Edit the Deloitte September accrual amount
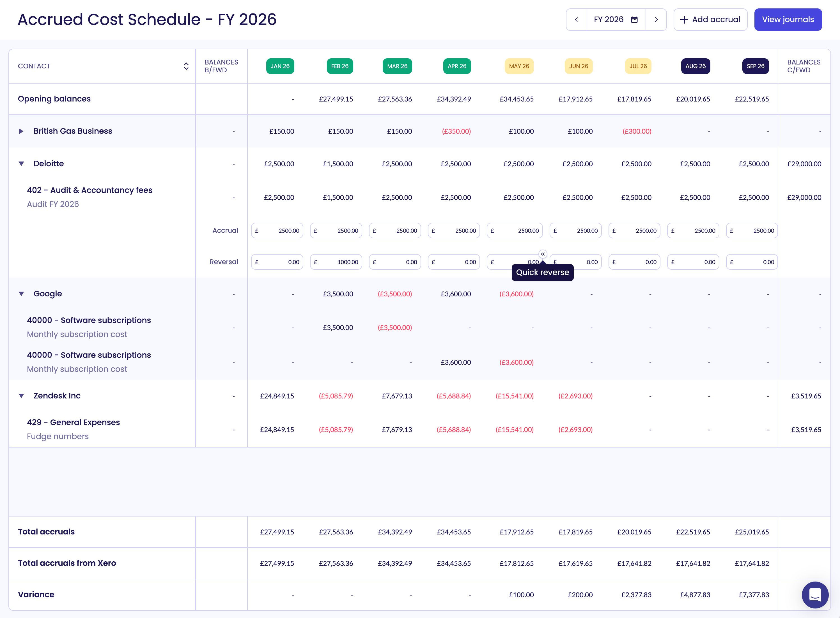The width and height of the screenshot is (840, 618). tap(752, 230)
